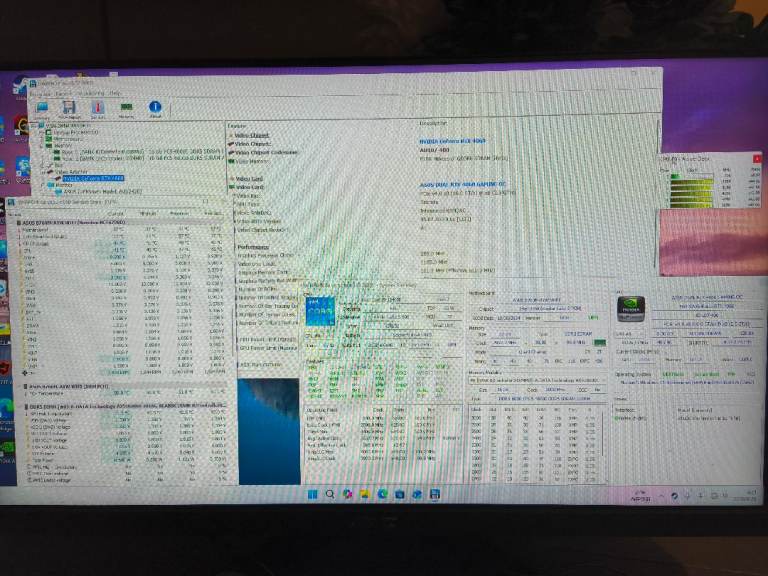Screen dimensions: 768x576
Task: Click the GPU Power Limit feature row
Action: tap(267, 348)
